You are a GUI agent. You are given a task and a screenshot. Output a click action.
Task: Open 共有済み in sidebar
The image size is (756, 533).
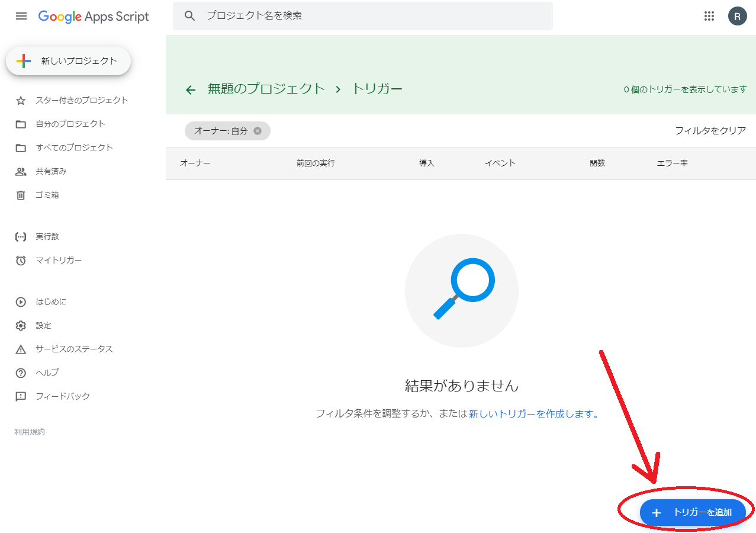coord(51,171)
